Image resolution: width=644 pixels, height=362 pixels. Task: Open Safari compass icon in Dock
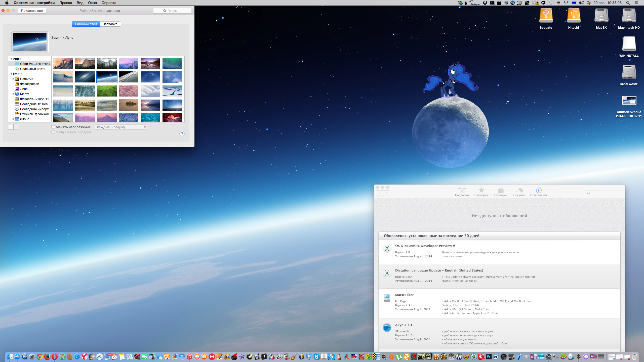(77, 357)
